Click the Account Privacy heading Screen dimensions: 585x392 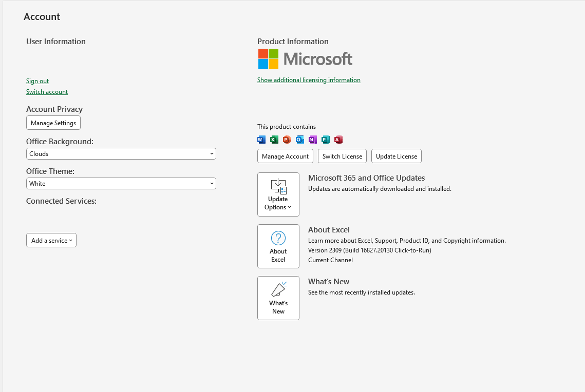click(54, 109)
